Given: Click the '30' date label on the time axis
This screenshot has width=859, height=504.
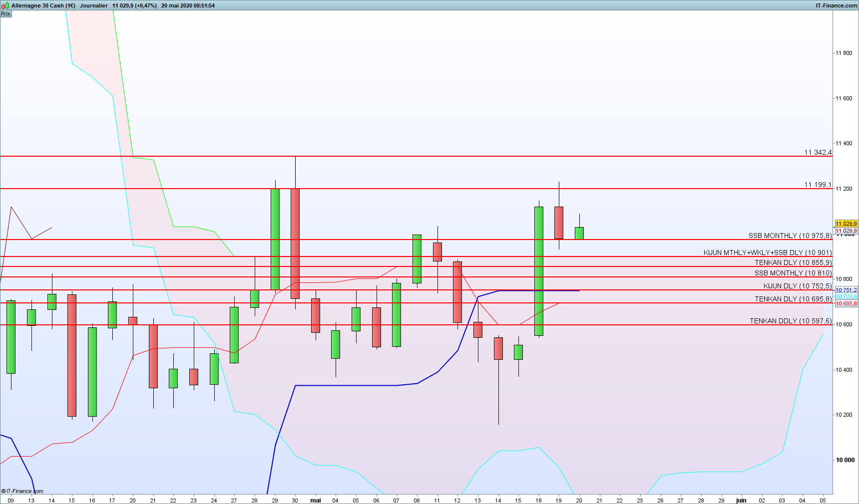Looking at the screenshot, I should (x=295, y=501).
